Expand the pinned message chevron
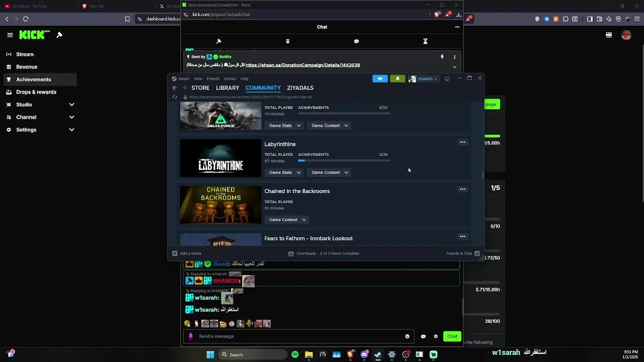The width and height of the screenshot is (644, 362). (x=454, y=67)
